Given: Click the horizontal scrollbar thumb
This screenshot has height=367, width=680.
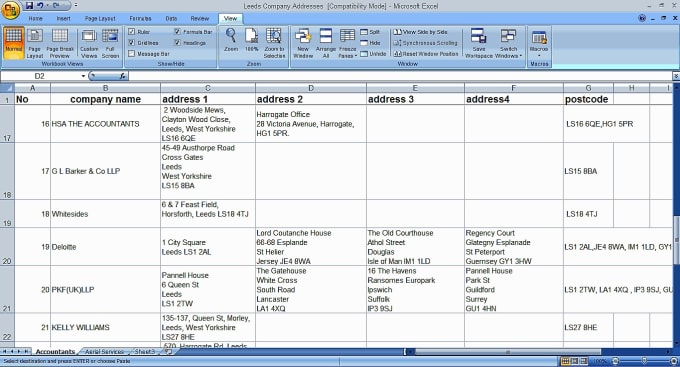Looking at the screenshot, I should 507,352.
